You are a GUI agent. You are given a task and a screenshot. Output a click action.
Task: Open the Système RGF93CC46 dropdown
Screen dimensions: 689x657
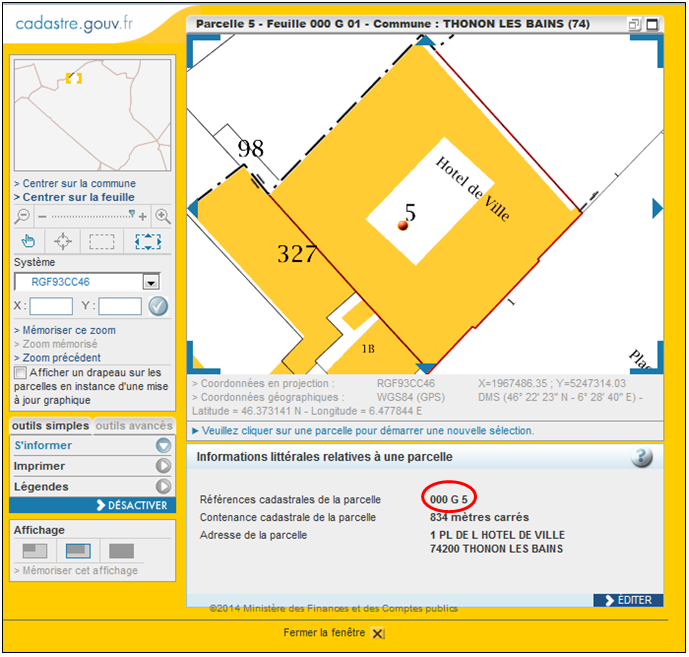click(x=151, y=283)
